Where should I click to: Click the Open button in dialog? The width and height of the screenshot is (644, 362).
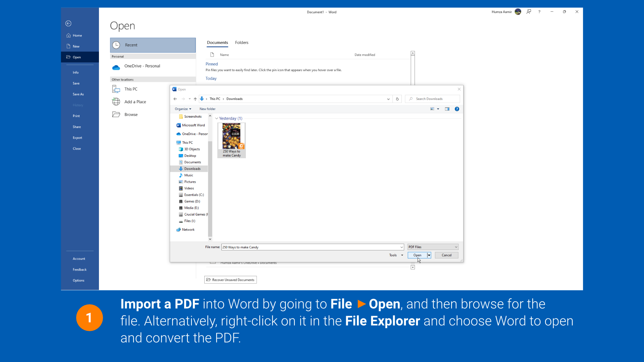pyautogui.click(x=417, y=255)
